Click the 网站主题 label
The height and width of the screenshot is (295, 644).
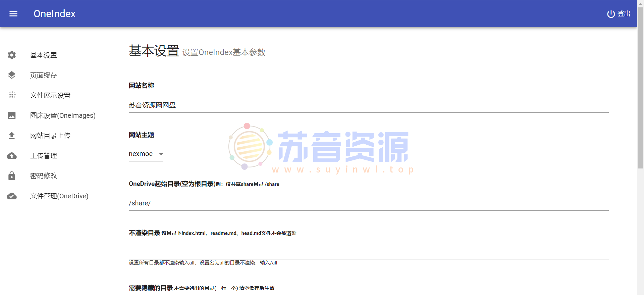142,135
